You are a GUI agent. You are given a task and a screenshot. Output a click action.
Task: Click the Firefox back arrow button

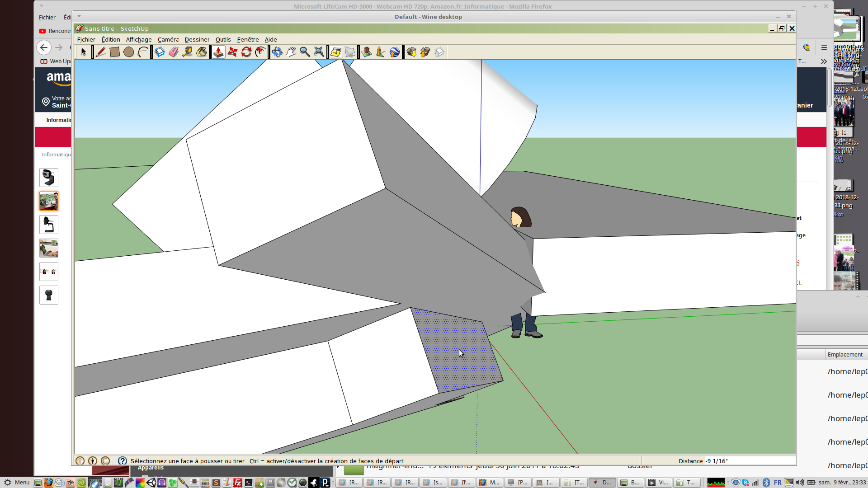point(44,47)
